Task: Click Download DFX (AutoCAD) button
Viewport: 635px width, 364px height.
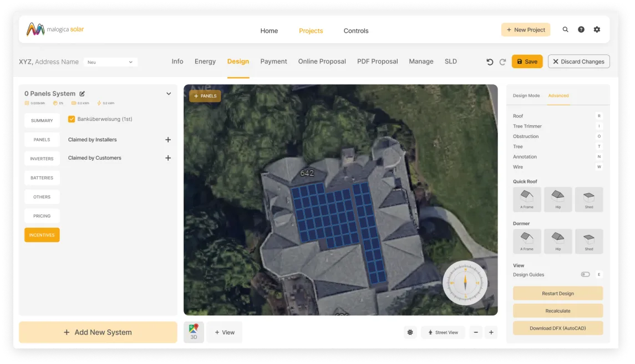Action: (x=557, y=328)
